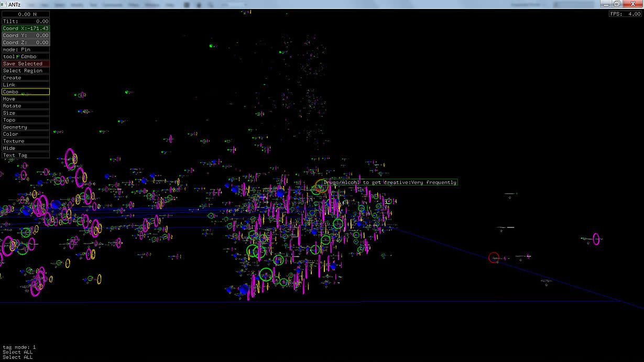Choose Select Region from the side menu
The height and width of the screenshot is (362, 644).
(x=26, y=71)
